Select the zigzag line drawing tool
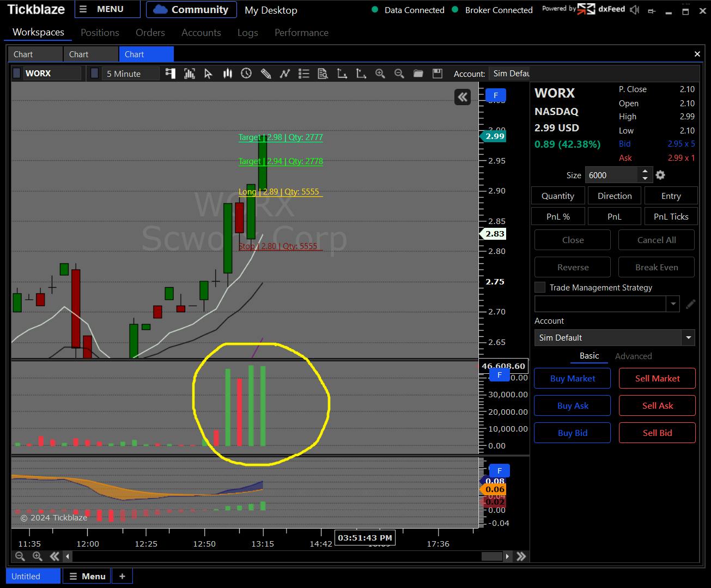Image resolution: width=711 pixels, height=588 pixels. click(284, 74)
